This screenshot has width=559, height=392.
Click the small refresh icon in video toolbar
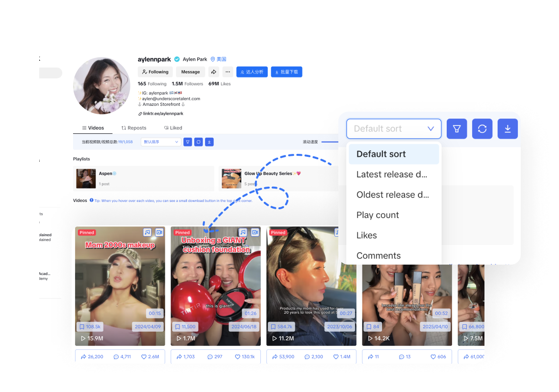pos(198,142)
